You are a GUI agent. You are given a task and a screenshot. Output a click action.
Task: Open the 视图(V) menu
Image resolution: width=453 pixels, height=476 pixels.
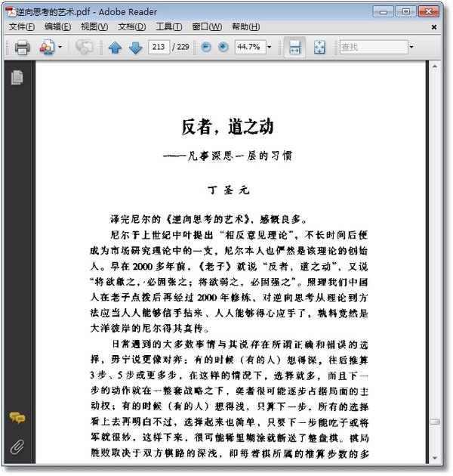point(94,26)
